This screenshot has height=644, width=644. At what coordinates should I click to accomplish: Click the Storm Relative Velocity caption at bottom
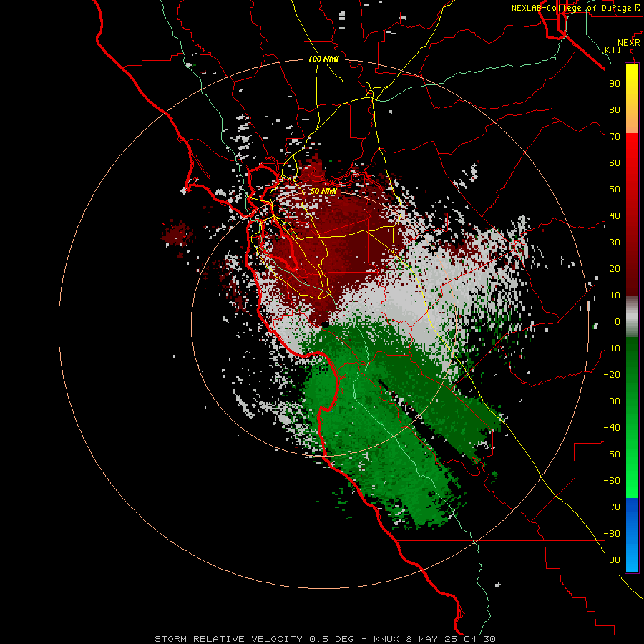point(325,639)
